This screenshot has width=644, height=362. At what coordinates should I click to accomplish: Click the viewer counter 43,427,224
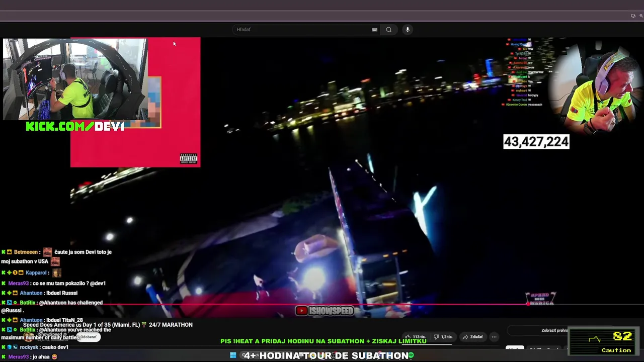[x=536, y=142]
